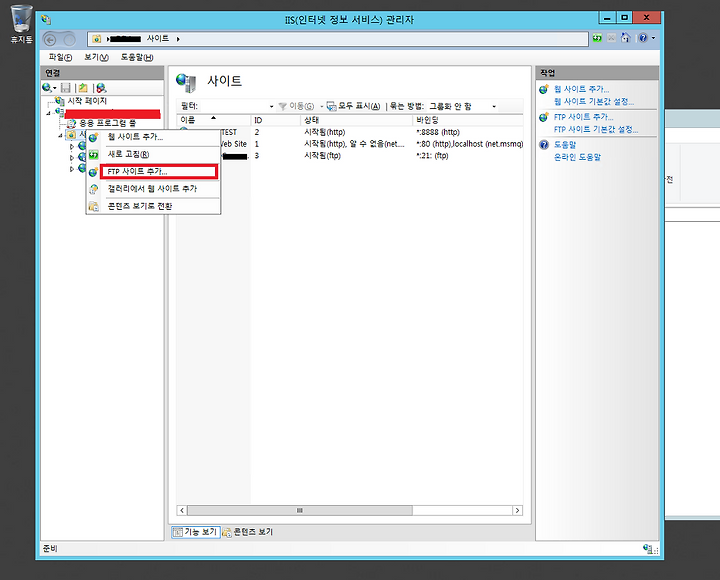Open the 도움말 menu in menu bar
Viewport: 720px width, 580px height.
[137, 57]
